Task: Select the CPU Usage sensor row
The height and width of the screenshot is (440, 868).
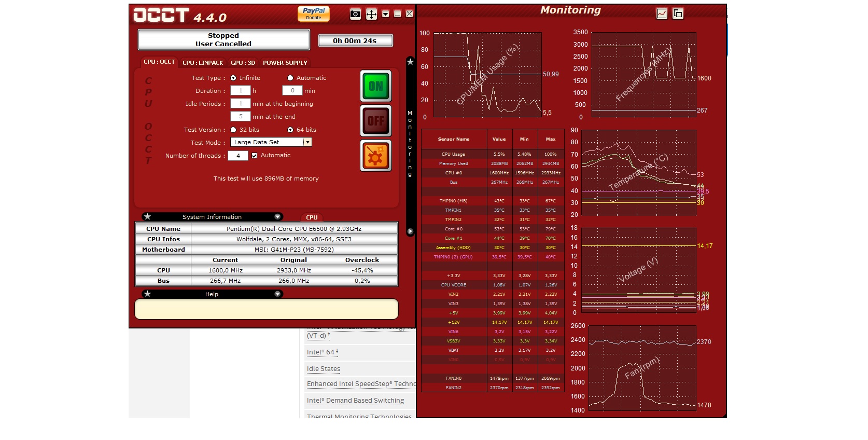Action: click(493, 154)
